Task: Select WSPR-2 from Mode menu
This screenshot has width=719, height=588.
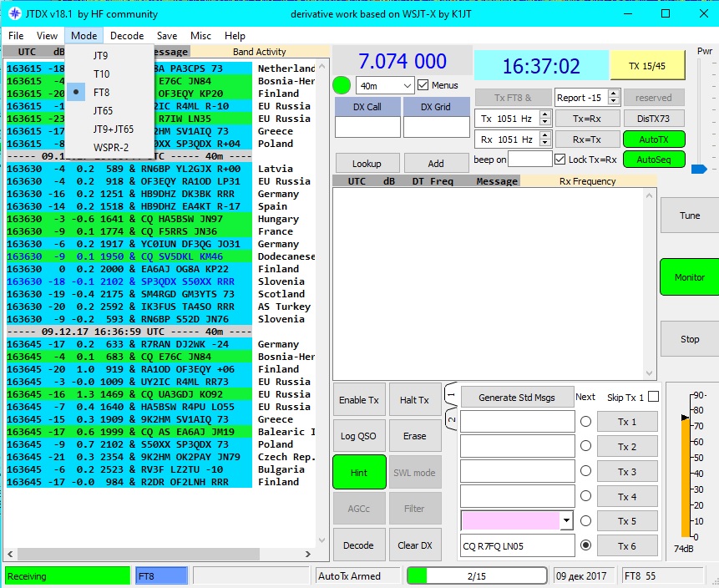Action: point(110,147)
